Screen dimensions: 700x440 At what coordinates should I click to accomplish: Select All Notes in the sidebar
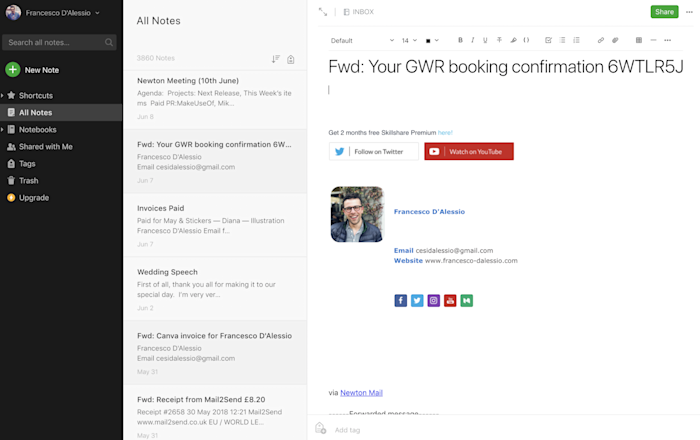[x=61, y=112]
